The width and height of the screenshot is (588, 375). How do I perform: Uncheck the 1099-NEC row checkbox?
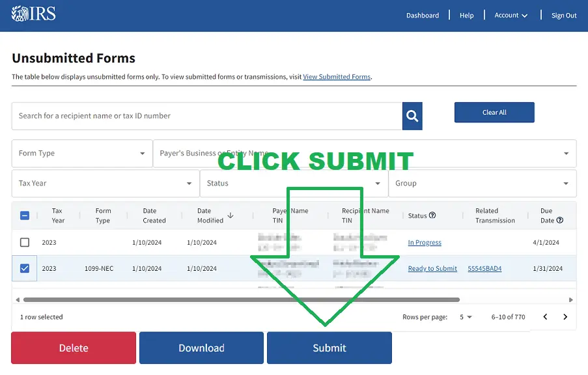click(x=25, y=268)
